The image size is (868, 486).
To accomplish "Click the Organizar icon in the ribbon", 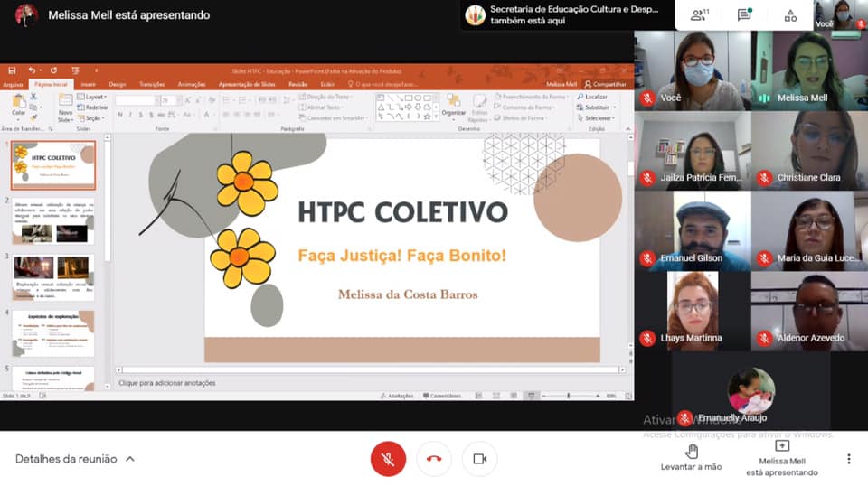I will (x=453, y=107).
